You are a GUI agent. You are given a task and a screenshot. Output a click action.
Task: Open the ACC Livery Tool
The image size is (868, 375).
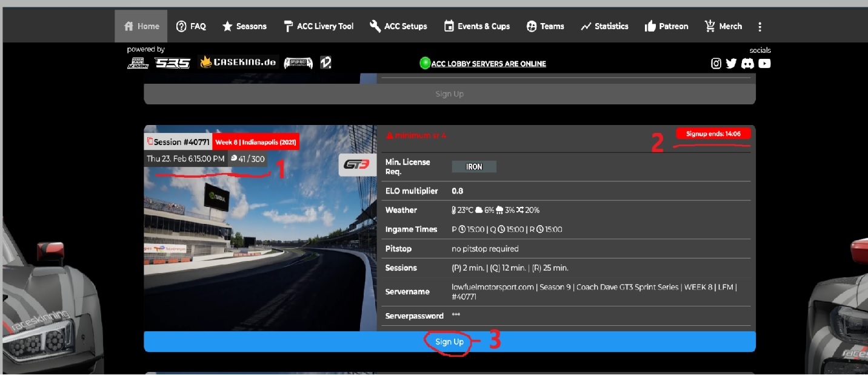(x=318, y=26)
